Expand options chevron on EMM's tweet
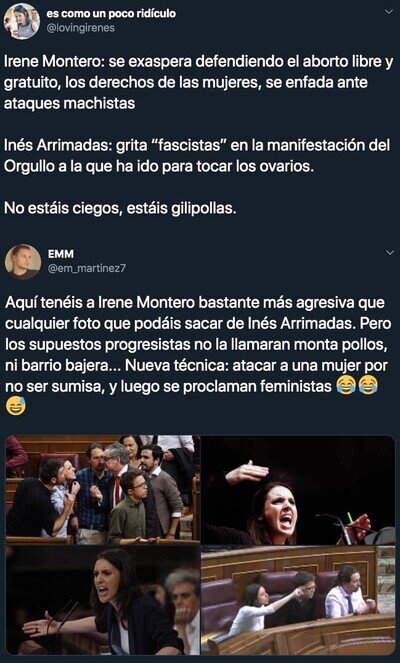Image resolution: width=400 pixels, height=663 pixels. tap(390, 252)
